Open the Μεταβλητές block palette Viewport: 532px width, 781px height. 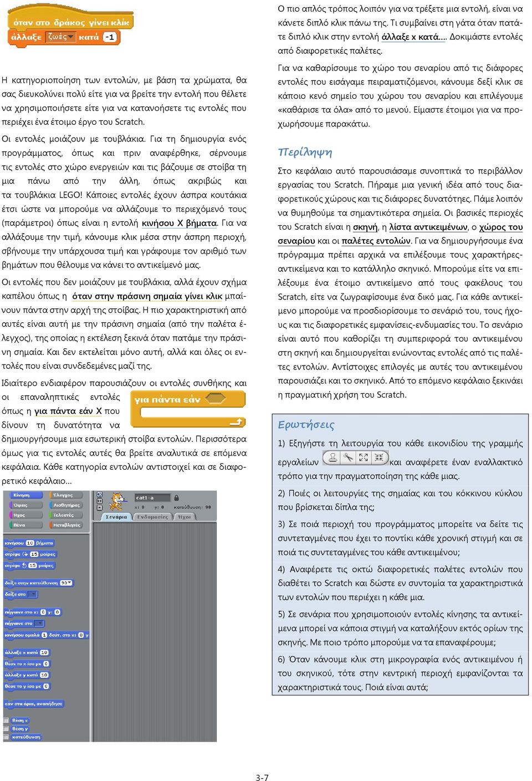(65, 525)
